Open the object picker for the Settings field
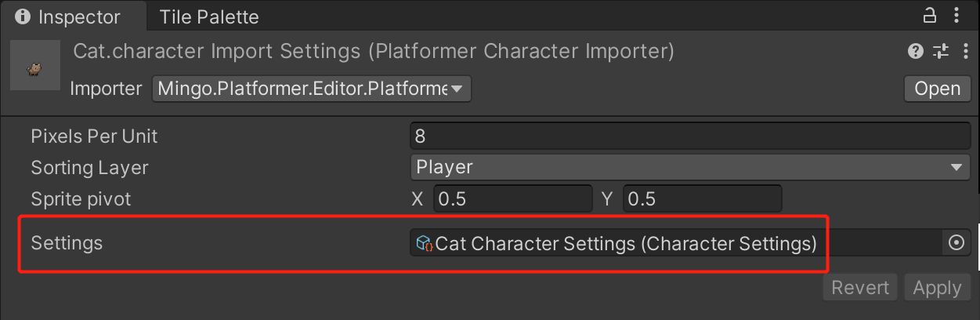Viewport: 980px width, 320px height. [956, 243]
